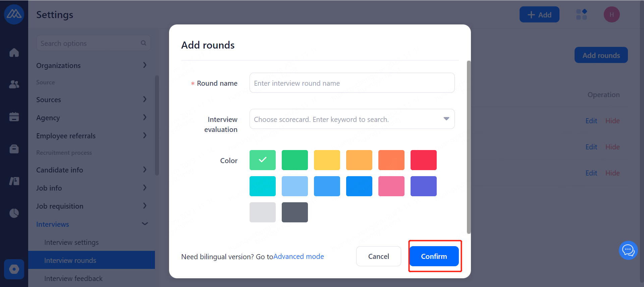This screenshot has width=644, height=287.
Task: Open the apps grid icon
Action: pos(581,14)
